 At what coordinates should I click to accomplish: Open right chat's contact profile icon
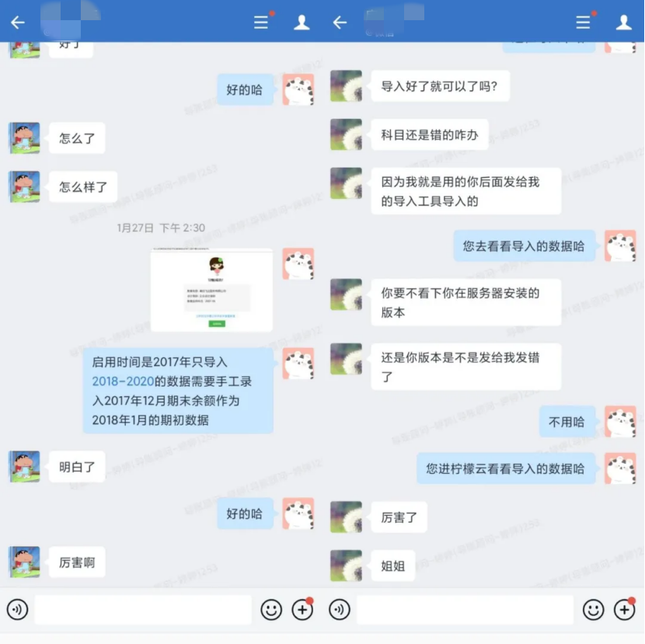point(623,23)
